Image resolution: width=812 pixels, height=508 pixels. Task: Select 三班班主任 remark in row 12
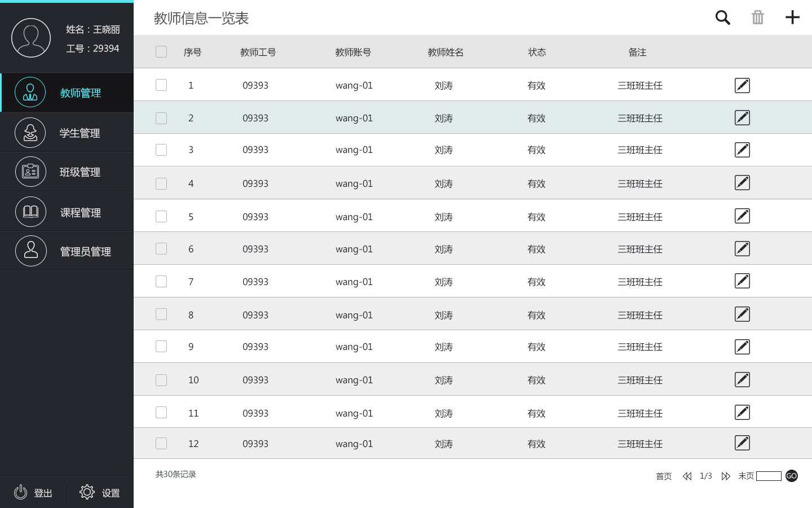coord(640,444)
